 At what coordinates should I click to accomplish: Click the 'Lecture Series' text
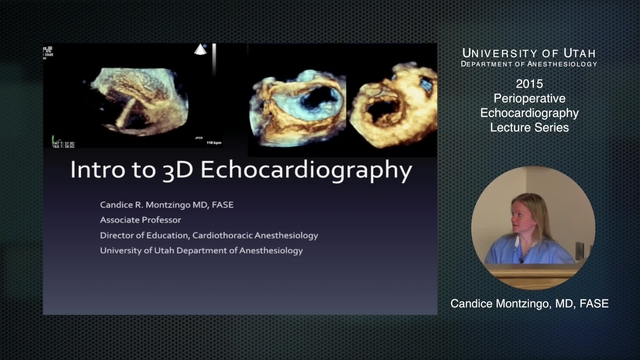coord(529,128)
